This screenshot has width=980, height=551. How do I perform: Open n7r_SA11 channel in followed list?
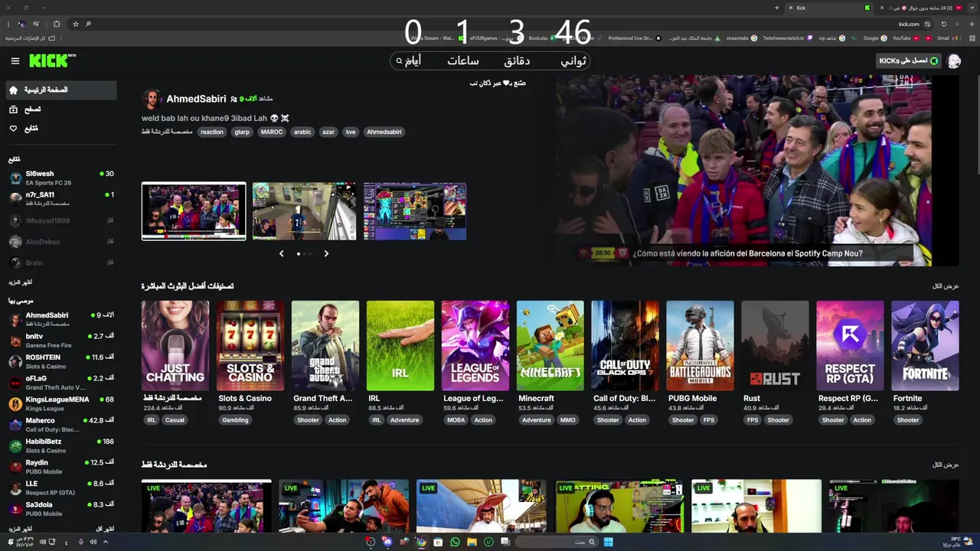pos(61,199)
